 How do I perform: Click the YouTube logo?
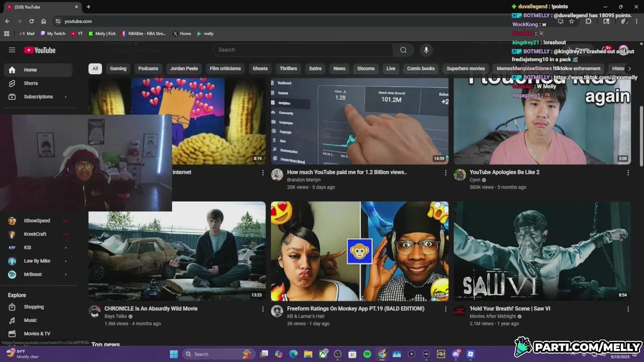point(40,50)
